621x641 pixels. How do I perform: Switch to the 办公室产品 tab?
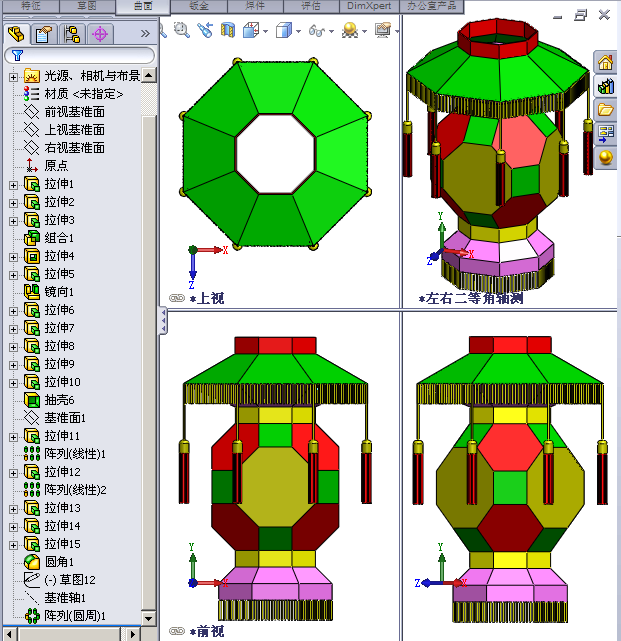[x=430, y=6]
